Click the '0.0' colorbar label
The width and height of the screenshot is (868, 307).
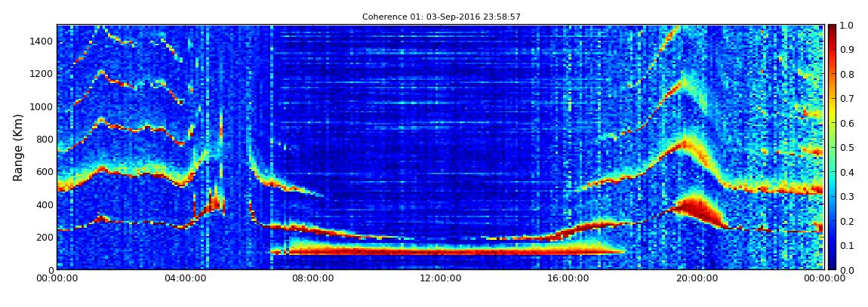(847, 270)
